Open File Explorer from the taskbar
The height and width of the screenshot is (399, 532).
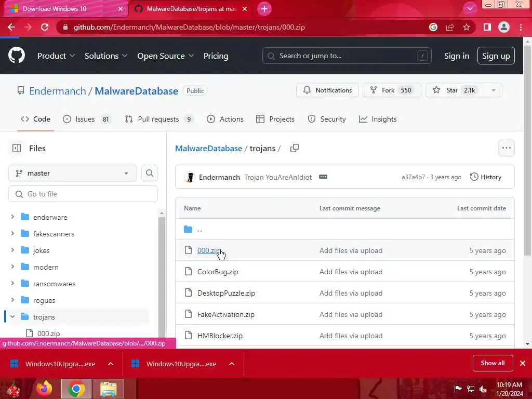click(x=109, y=389)
